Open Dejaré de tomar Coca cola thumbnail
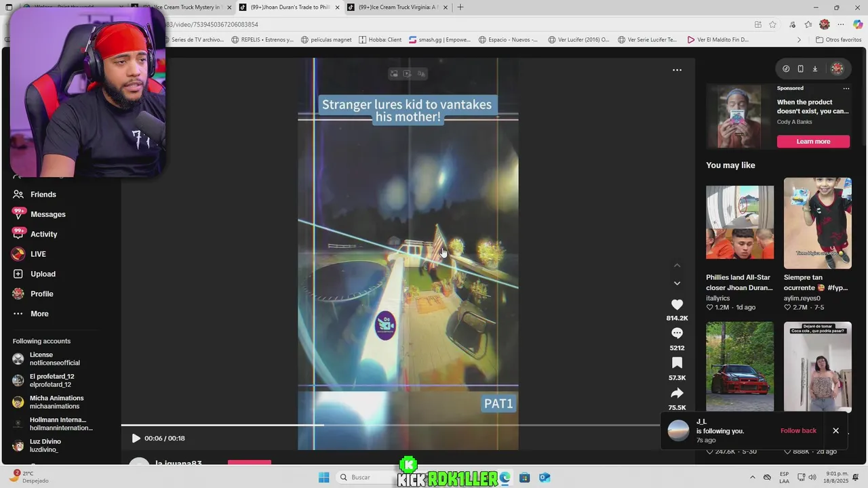This screenshot has width=868, height=488. point(818,367)
